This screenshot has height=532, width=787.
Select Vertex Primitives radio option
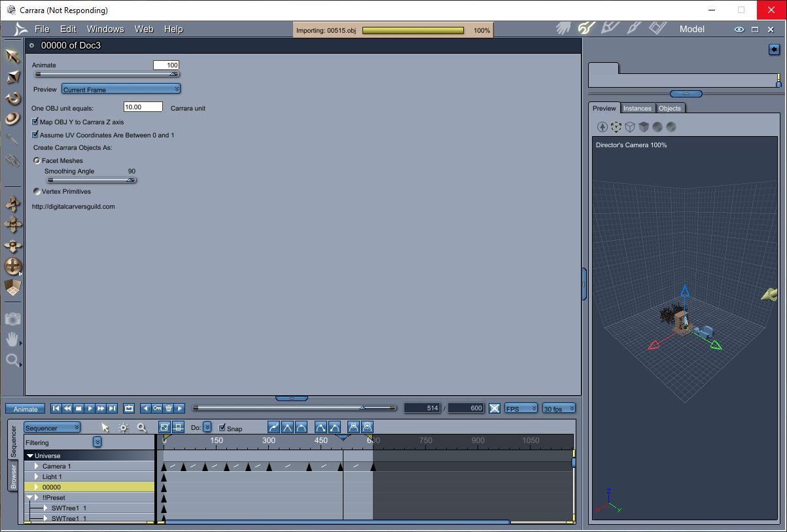tap(37, 191)
